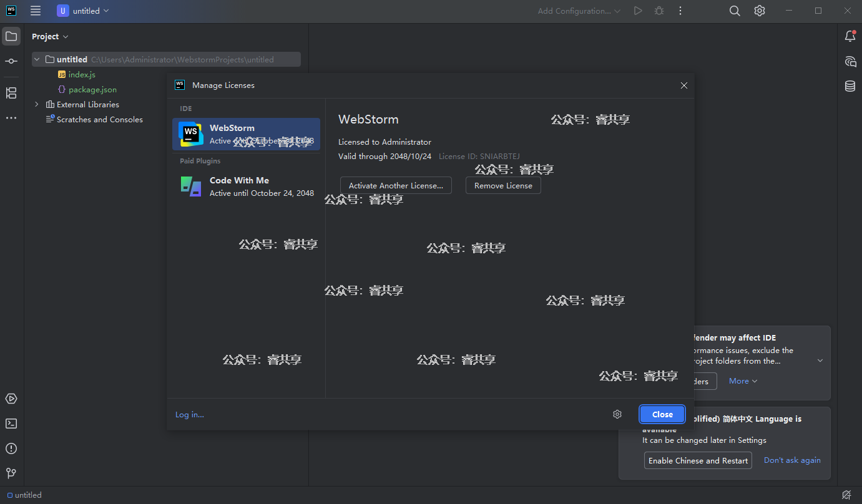Click License ID SNIARBTEJ text

pos(479,156)
